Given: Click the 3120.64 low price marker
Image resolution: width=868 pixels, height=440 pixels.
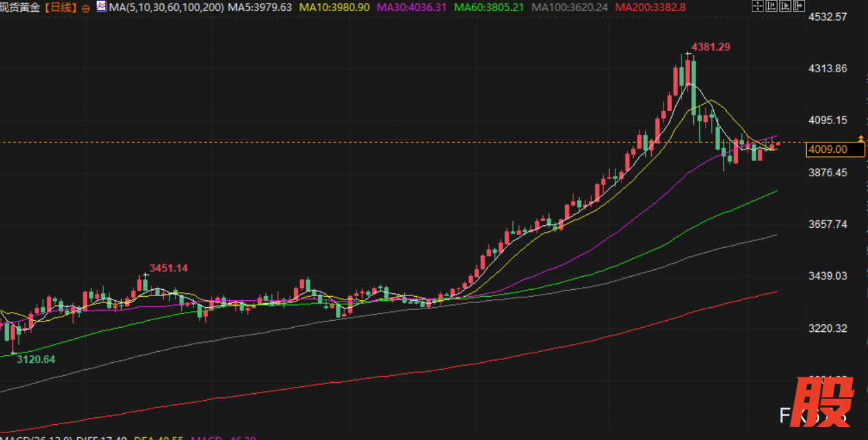Looking at the screenshot, I should pyautogui.click(x=36, y=359).
